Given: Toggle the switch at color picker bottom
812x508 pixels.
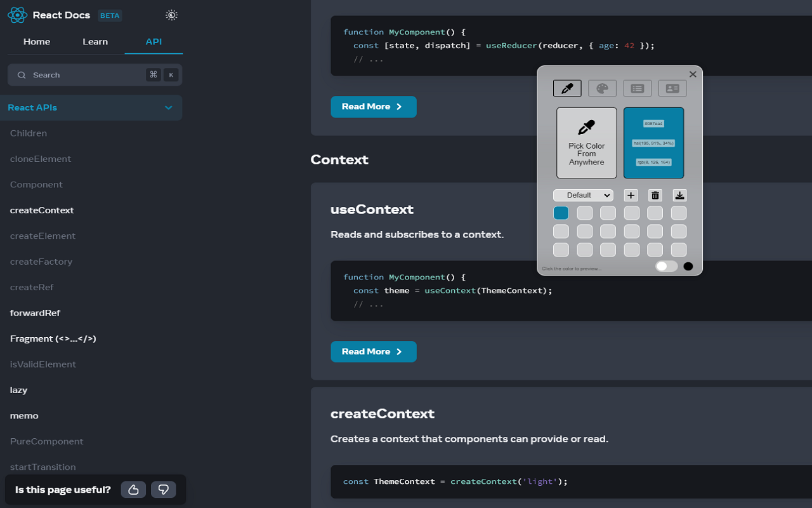Looking at the screenshot, I should [x=667, y=266].
